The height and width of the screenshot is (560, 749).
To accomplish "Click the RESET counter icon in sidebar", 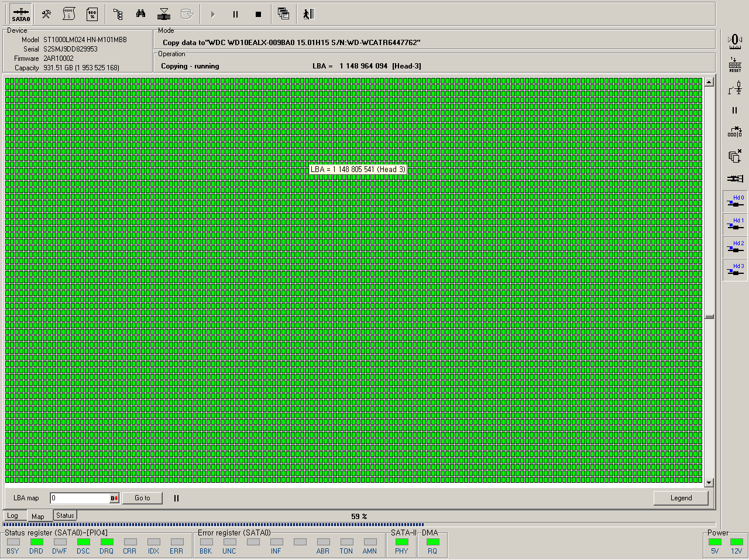I will [x=735, y=64].
